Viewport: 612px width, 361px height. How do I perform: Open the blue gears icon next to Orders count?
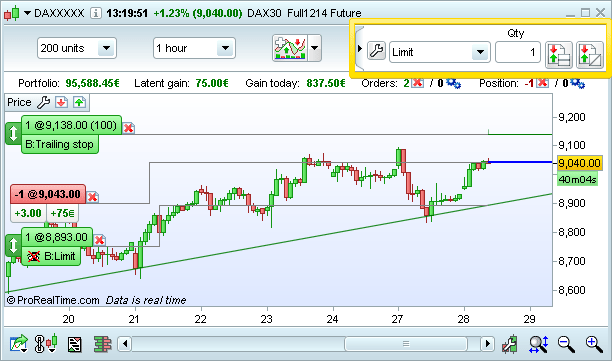coord(453,83)
